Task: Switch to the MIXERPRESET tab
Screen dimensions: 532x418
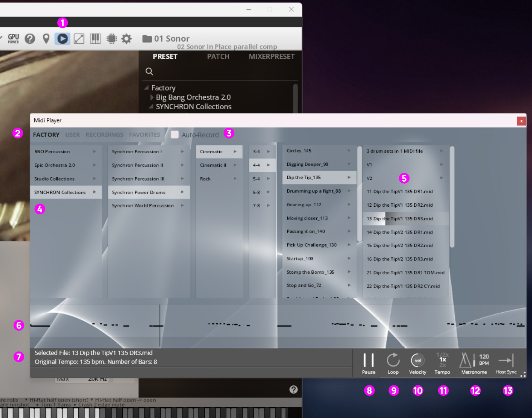Action: coord(272,57)
